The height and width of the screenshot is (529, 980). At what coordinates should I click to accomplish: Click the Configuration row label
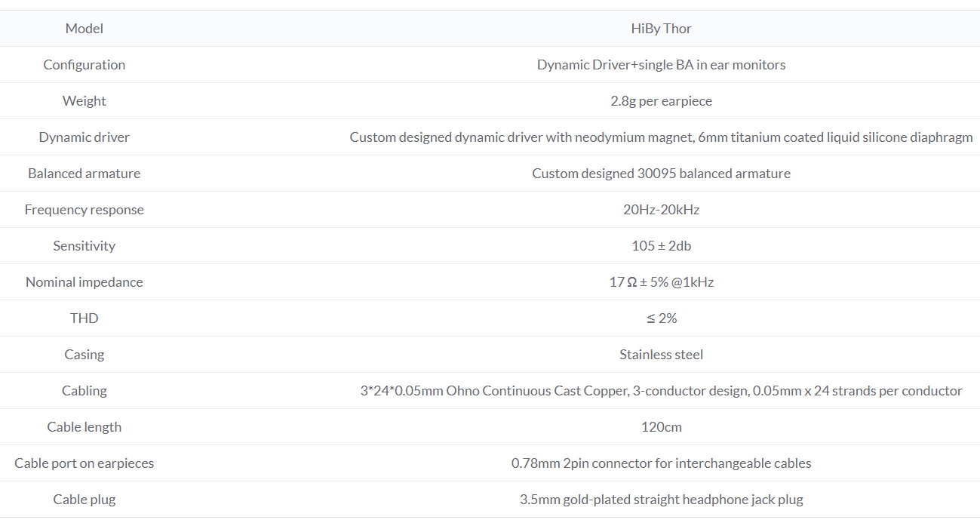(84, 64)
